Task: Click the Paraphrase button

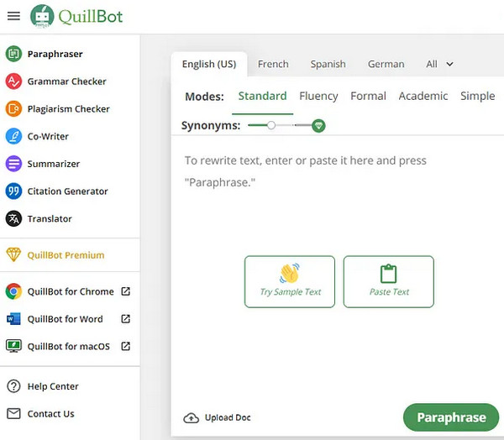Action: coord(451,417)
